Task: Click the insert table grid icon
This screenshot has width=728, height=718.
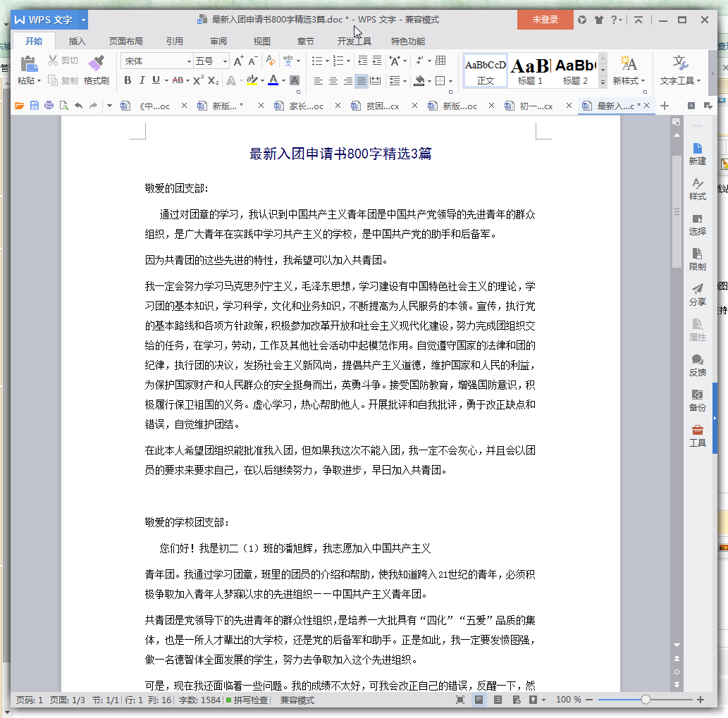Action: tap(440, 61)
